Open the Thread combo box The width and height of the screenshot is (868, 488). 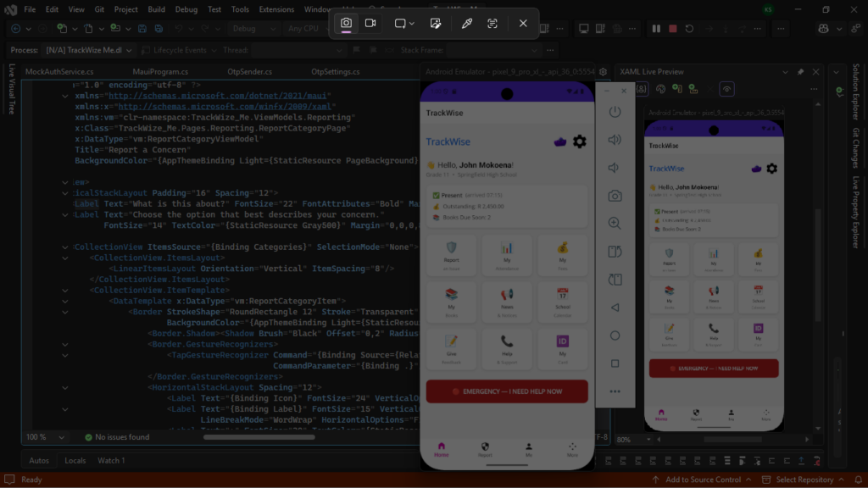pos(298,50)
